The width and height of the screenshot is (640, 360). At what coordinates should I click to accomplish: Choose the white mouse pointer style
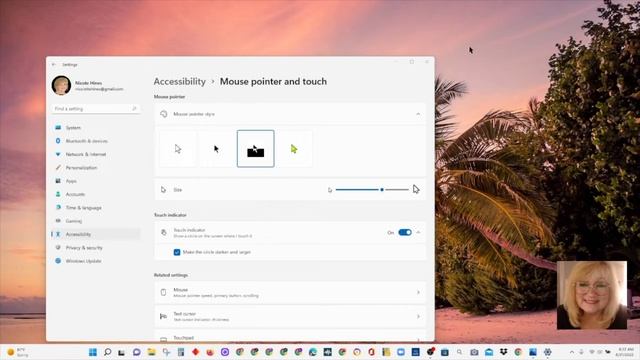coord(178,149)
